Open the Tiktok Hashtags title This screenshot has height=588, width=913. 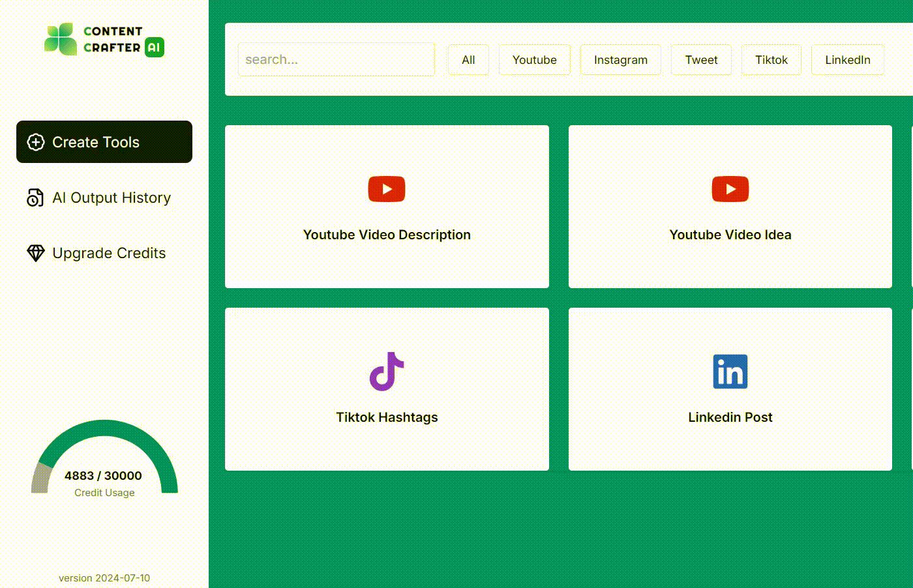click(x=387, y=417)
